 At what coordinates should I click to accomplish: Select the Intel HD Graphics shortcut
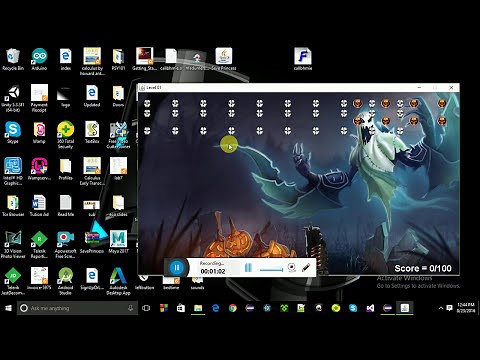[x=13, y=171]
